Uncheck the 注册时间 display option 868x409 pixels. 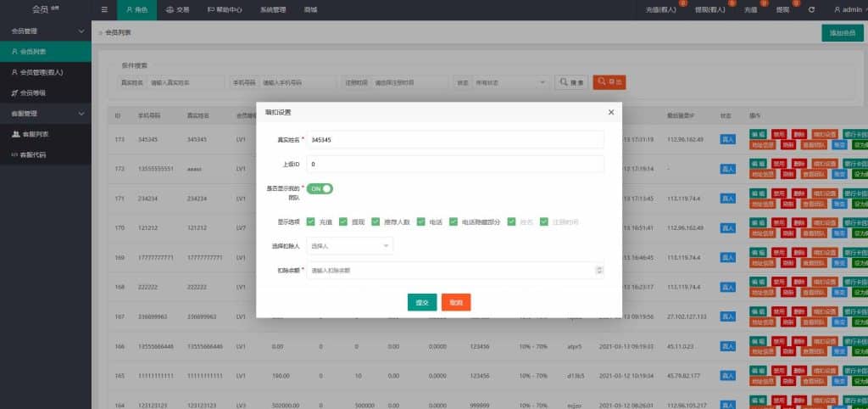click(x=544, y=221)
